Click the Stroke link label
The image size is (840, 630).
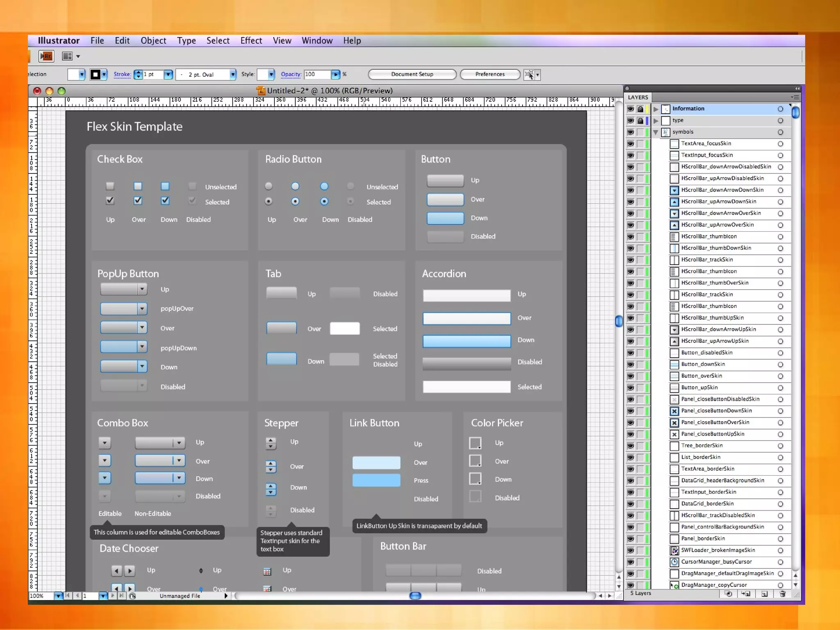point(122,75)
